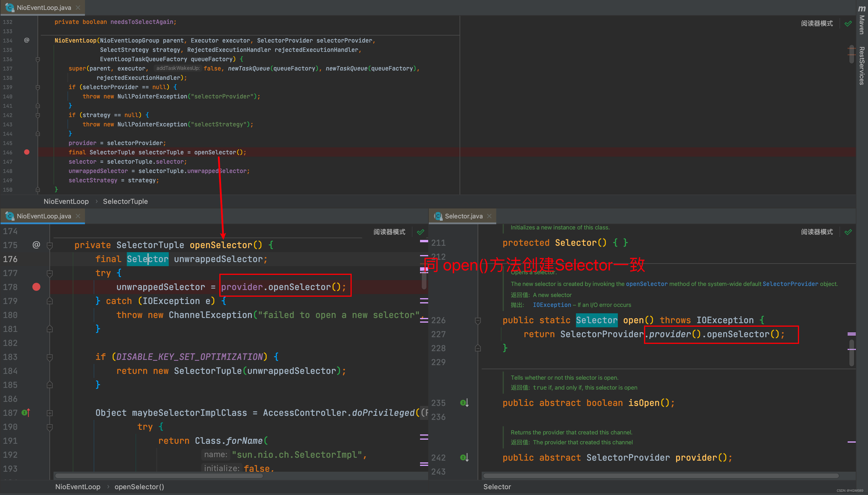Select the top NioEventLoop.java editor tab

pyautogui.click(x=42, y=8)
